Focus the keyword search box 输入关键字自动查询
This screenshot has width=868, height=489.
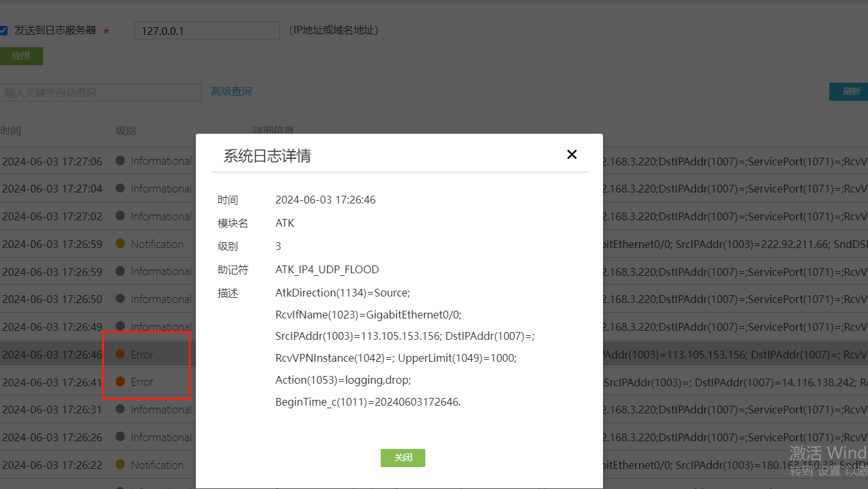click(101, 92)
